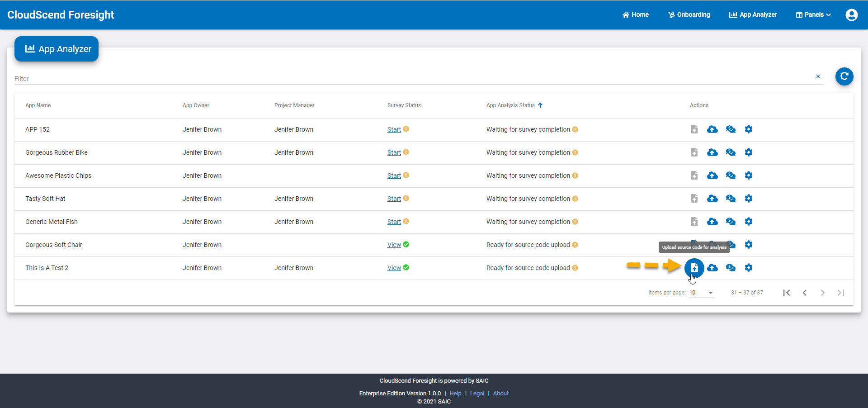Go to Home in the top navigation
Viewport: 868px width, 408px height.
[636, 15]
